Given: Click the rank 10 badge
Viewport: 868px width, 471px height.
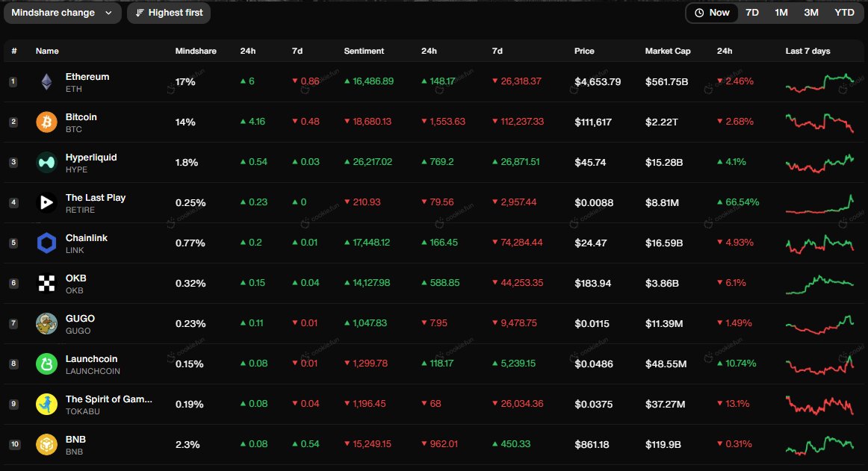Looking at the screenshot, I should click(15, 444).
